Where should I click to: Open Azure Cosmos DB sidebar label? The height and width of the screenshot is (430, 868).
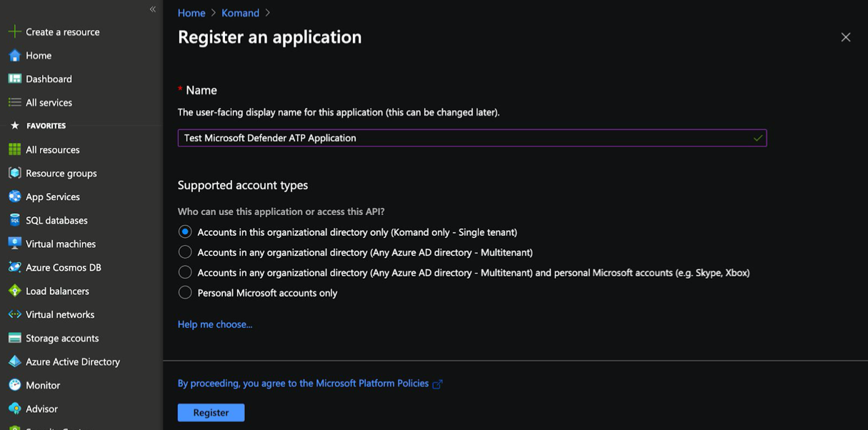(x=64, y=267)
